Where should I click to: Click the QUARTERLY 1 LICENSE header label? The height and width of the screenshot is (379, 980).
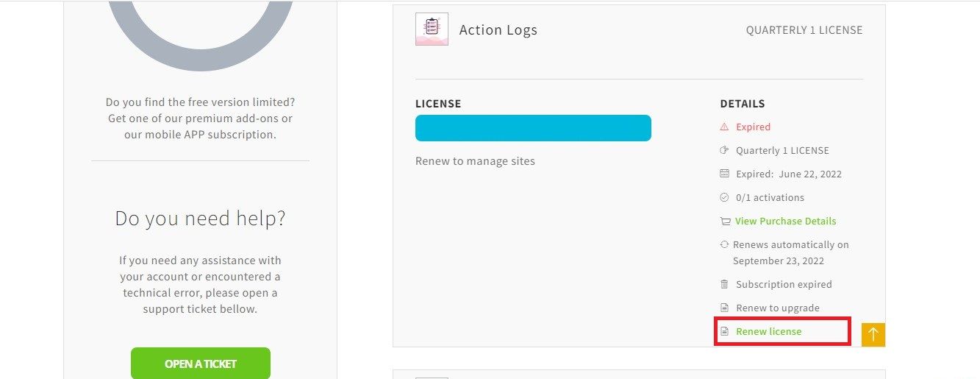pos(804,30)
